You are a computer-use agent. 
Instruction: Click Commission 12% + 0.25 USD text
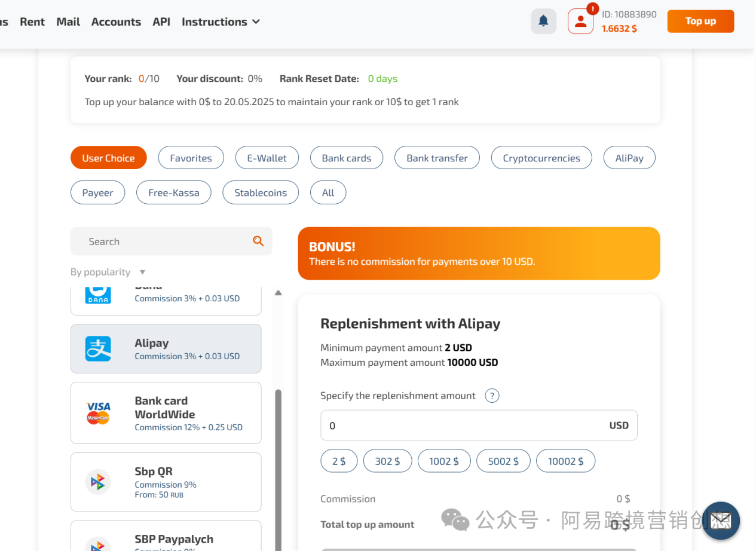click(x=189, y=427)
